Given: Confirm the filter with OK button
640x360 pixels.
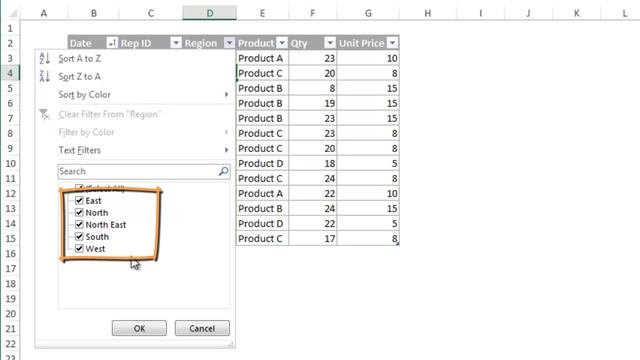Looking at the screenshot, I should point(139,328).
